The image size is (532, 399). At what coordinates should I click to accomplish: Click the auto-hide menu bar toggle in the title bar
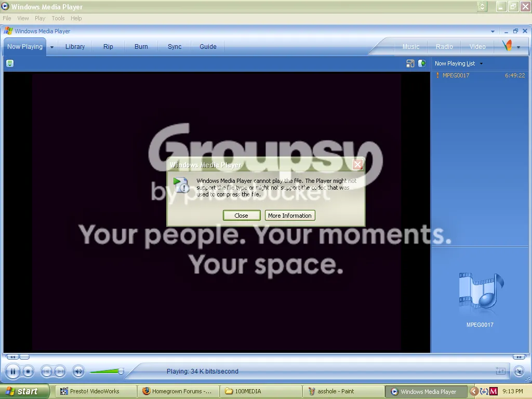tap(482, 6)
